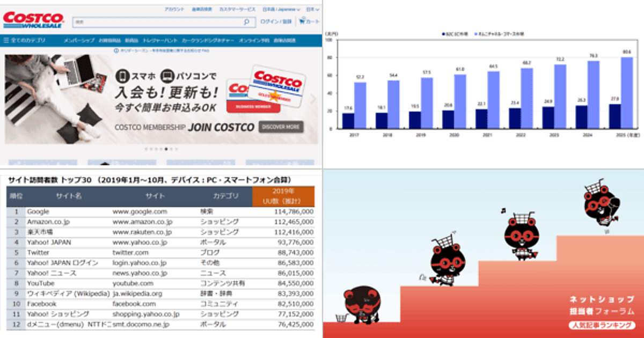Click the Costco Wholesale logo
This screenshot has width=644, height=338.
click(x=33, y=19)
